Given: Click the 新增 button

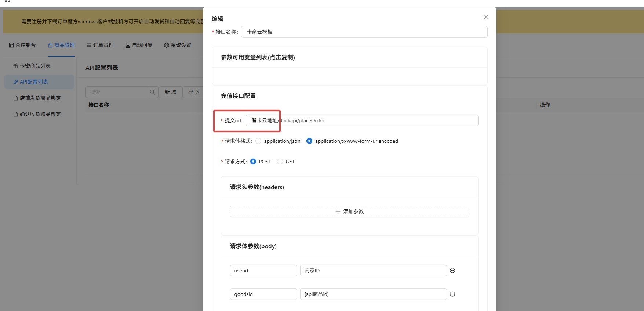Looking at the screenshot, I should (x=171, y=92).
